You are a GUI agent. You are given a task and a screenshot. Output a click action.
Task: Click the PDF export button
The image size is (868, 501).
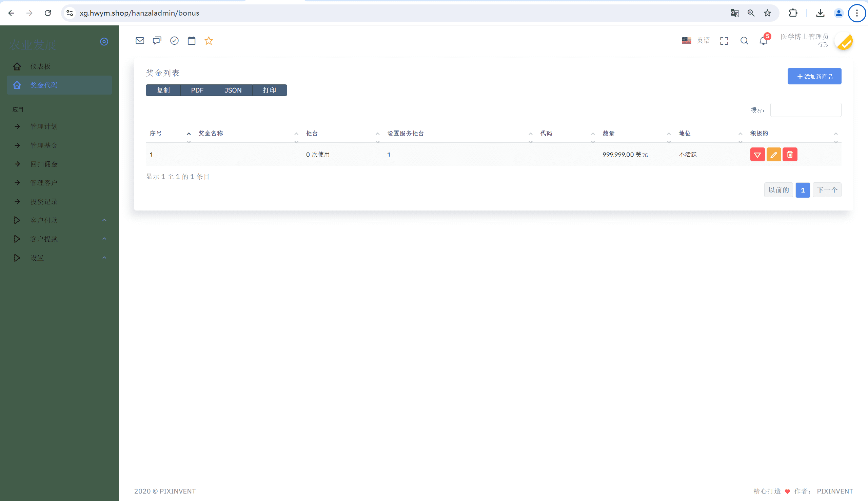(x=197, y=90)
